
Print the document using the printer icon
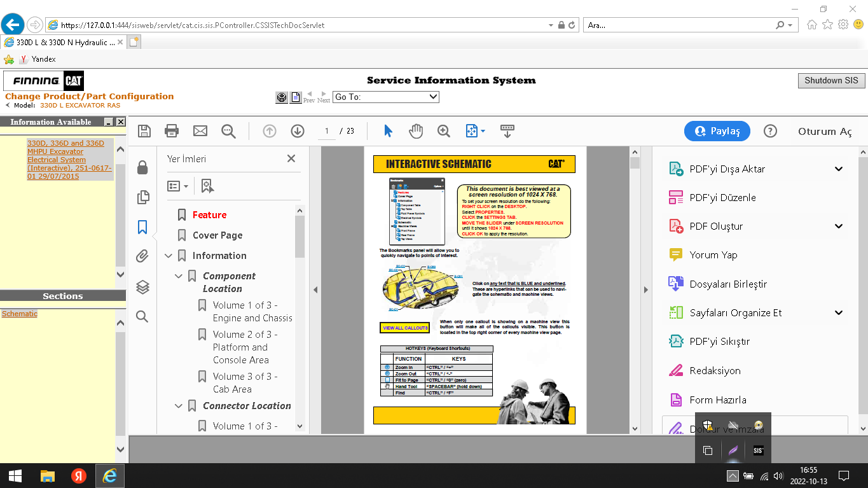[x=172, y=131]
